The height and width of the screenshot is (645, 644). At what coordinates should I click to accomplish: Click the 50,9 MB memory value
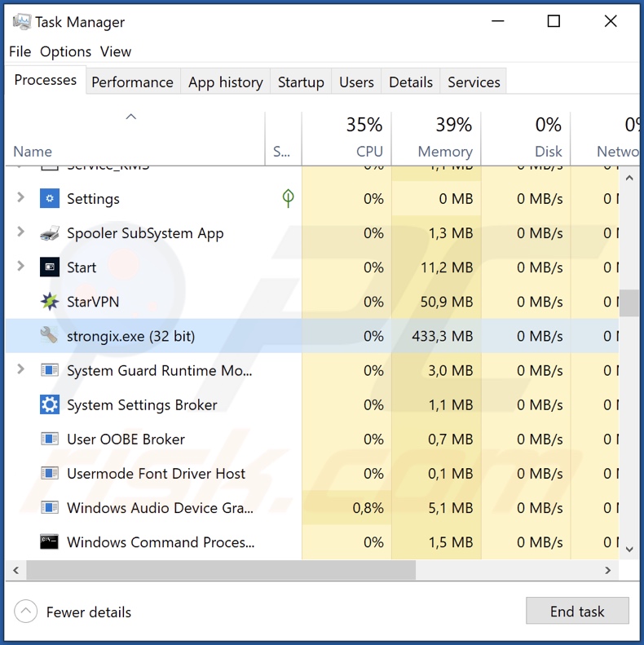(x=447, y=302)
